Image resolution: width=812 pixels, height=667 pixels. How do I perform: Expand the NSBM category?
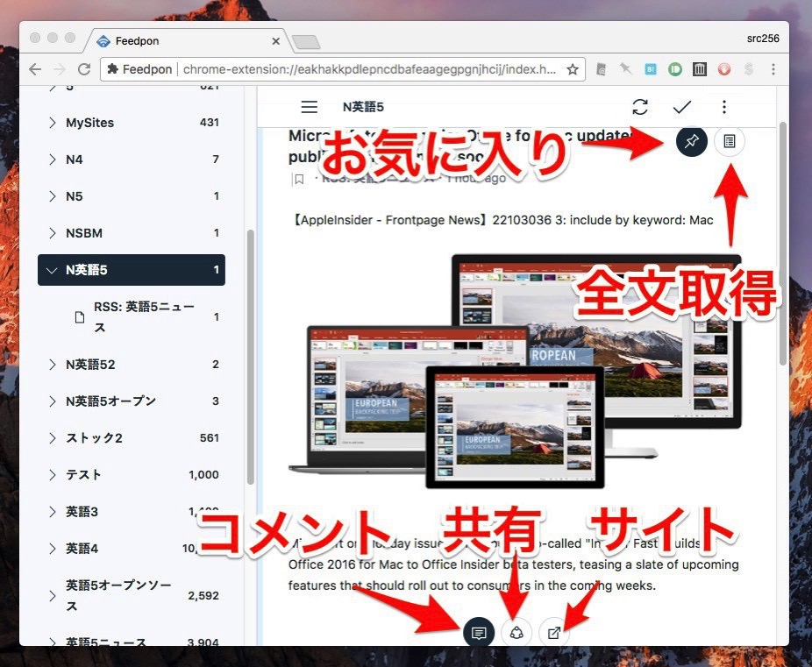click(53, 233)
